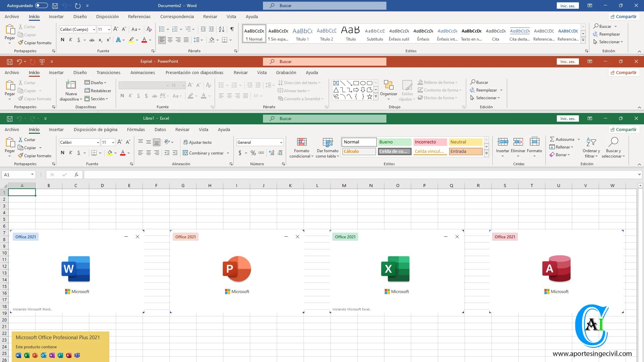
Task: Click Compartir button in PowerPoint
Action: pos(624,73)
